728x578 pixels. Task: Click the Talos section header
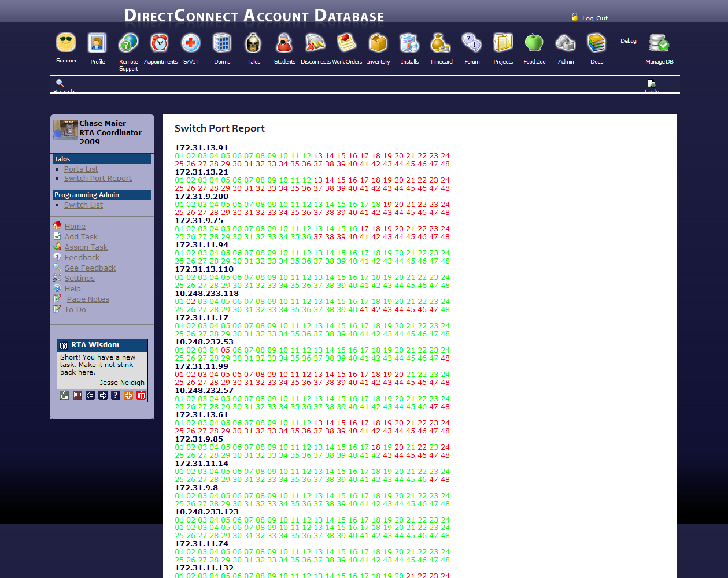tap(102, 159)
